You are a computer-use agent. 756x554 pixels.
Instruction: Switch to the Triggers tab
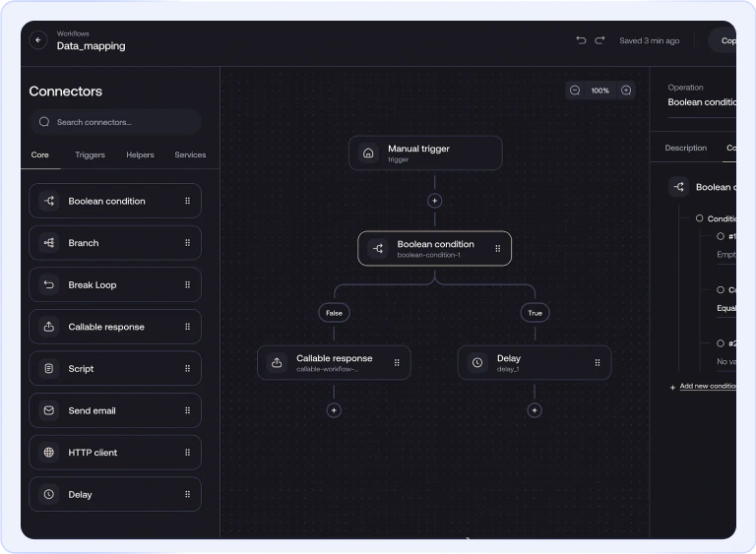click(90, 154)
